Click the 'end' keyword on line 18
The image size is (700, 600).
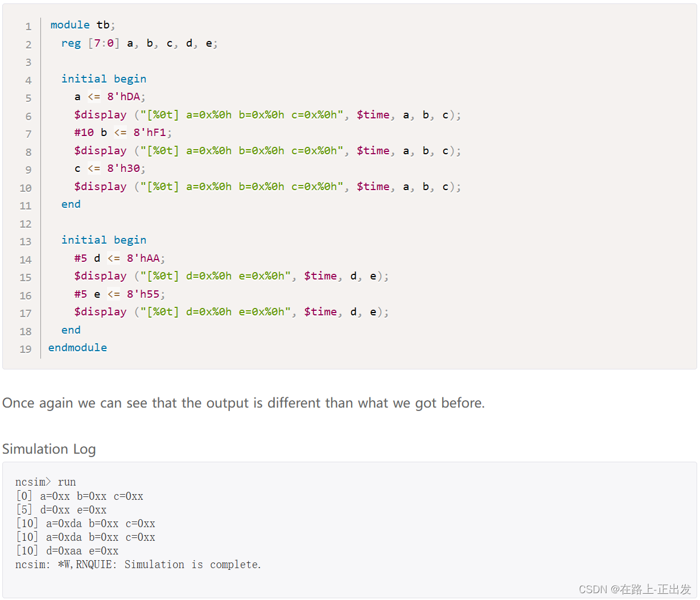[x=71, y=330]
